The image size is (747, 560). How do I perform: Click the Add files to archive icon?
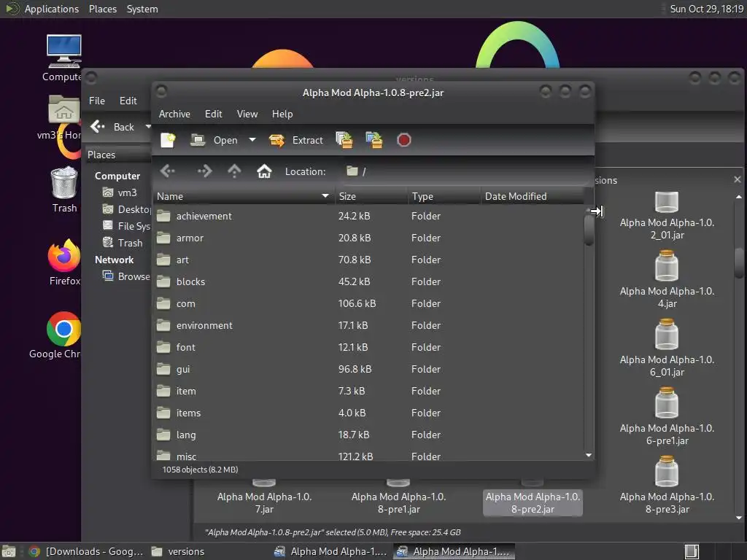[x=344, y=140]
